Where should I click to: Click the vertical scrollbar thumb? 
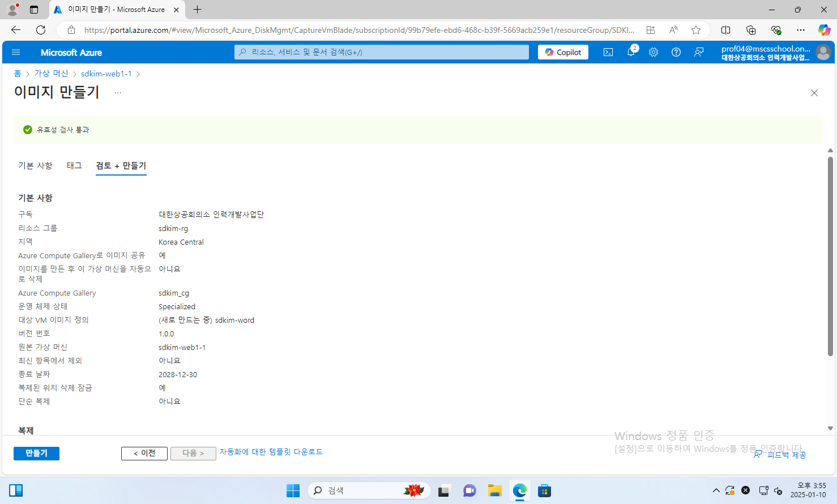click(830, 257)
